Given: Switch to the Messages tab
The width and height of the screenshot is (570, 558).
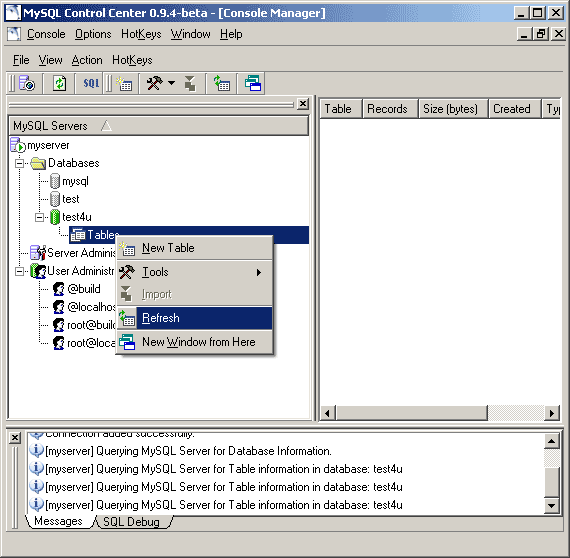Looking at the screenshot, I should click(x=58, y=521).
